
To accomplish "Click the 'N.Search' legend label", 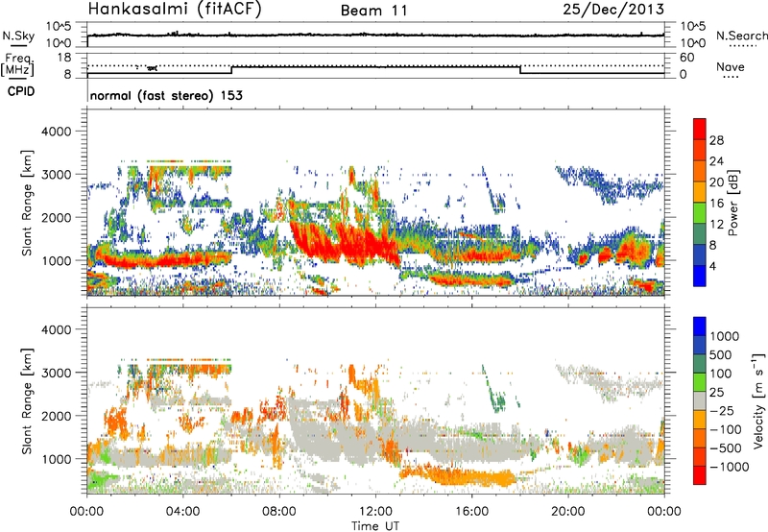I will (x=742, y=36).
